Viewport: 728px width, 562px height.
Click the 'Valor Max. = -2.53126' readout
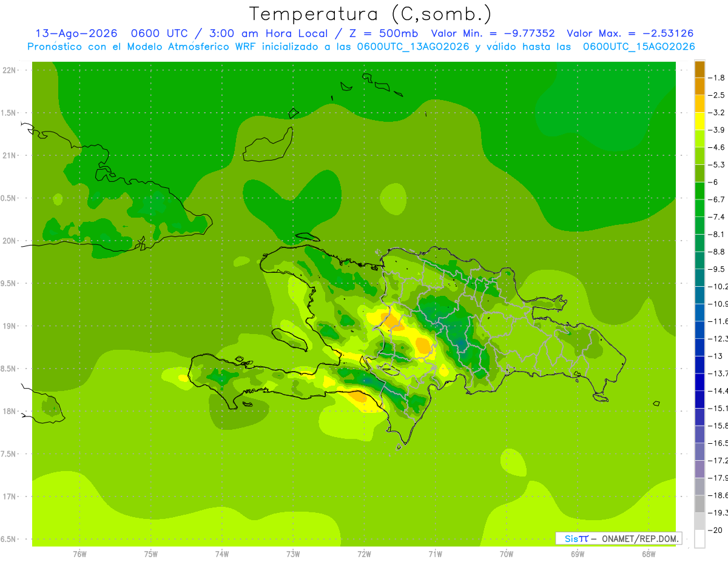pyautogui.click(x=630, y=33)
